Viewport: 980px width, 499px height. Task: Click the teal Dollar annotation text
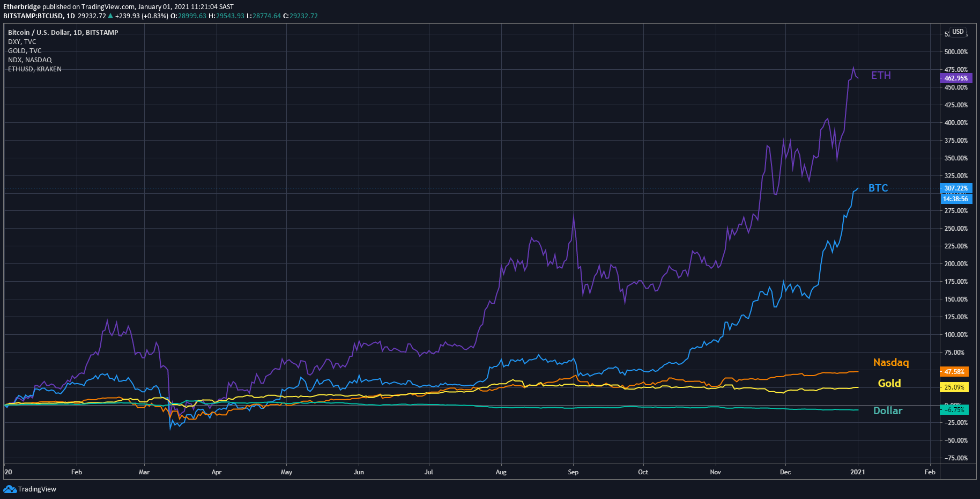click(x=888, y=410)
